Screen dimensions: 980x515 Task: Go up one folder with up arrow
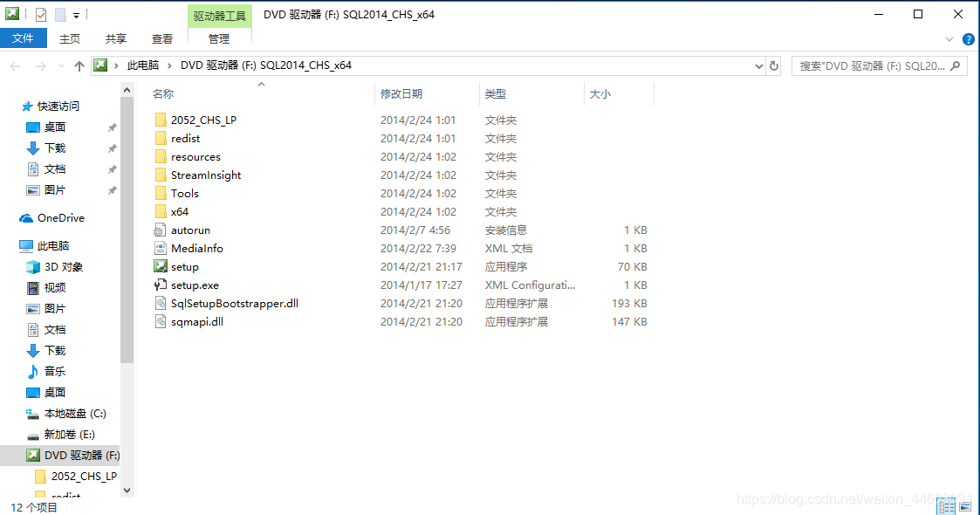coord(79,65)
